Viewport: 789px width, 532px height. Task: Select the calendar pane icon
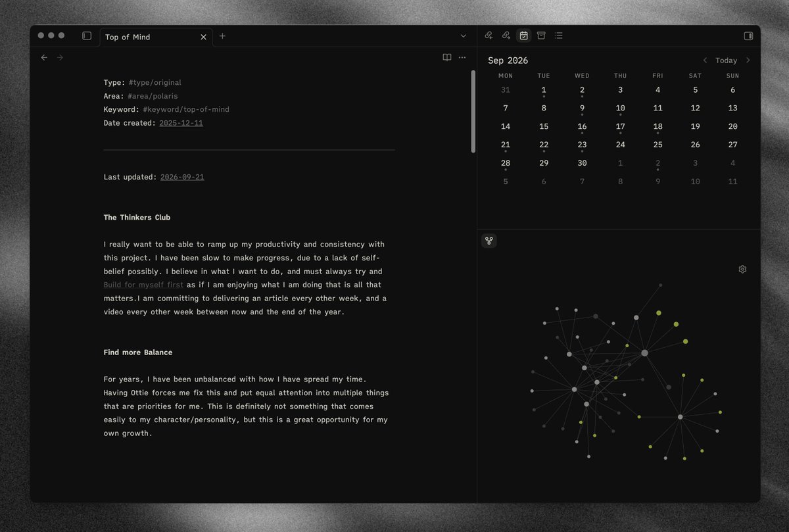523,36
